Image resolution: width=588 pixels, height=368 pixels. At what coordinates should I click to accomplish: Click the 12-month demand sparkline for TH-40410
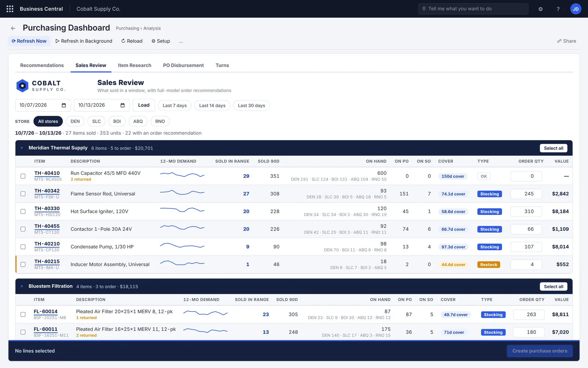point(182,175)
